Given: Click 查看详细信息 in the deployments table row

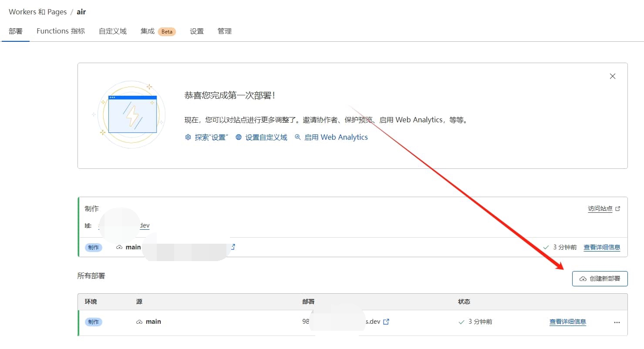Looking at the screenshot, I should pyautogui.click(x=567, y=322).
